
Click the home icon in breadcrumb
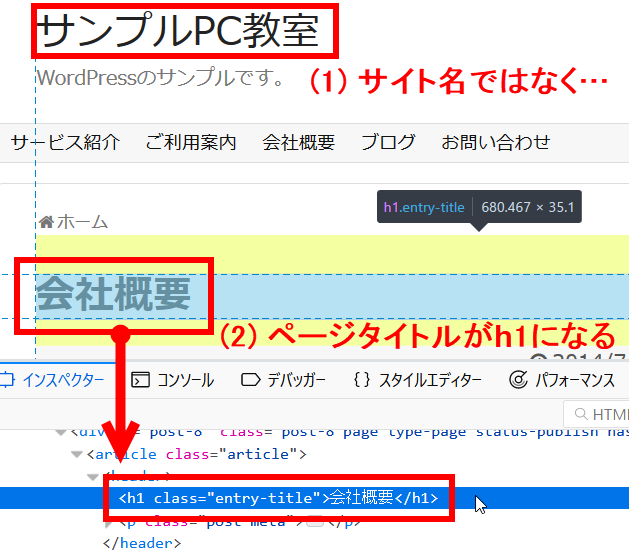(x=46, y=222)
